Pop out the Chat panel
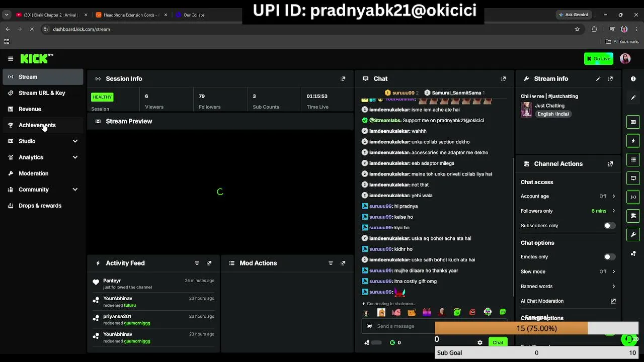Image resolution: width=644 pixels, height=362 pixels. pyautogui.click(x=503, y=79)
